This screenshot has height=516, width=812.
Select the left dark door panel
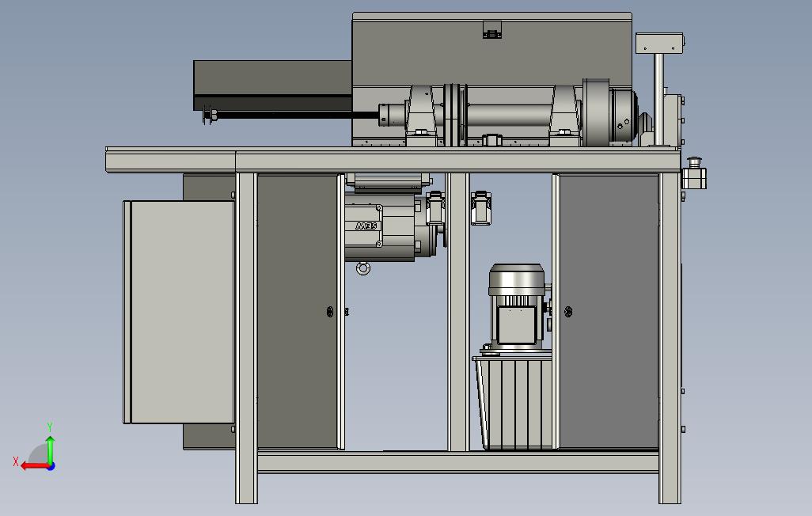coord(298,311)
